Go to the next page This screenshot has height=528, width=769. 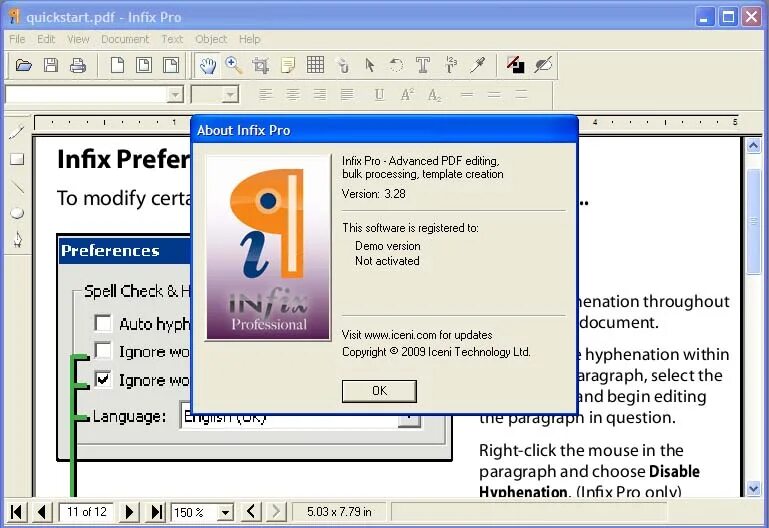click(129, 512)
